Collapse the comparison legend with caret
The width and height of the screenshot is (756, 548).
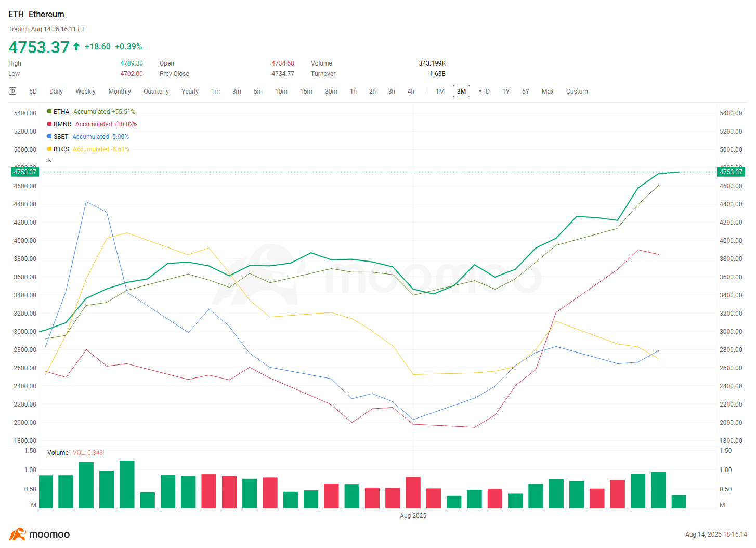coord(49,161)
